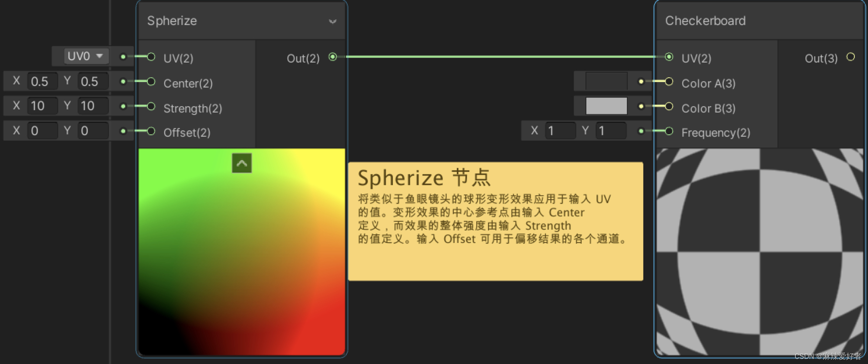Collapse the Spherize node header chevron

332,21
